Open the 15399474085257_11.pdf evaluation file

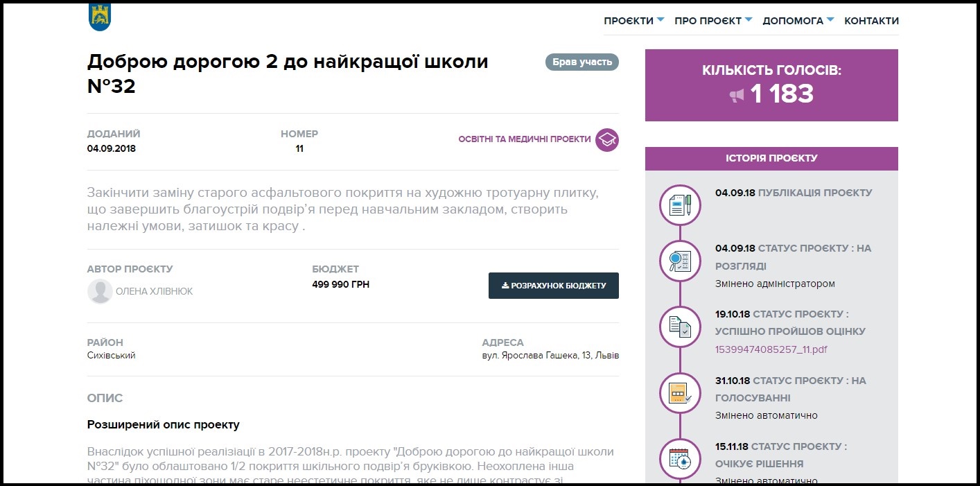point(771,349)
